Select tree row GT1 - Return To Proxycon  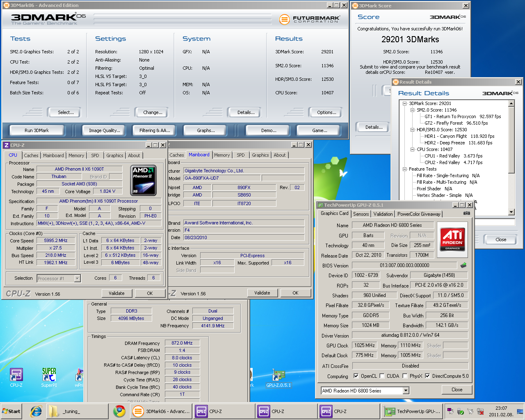[463, 116]
